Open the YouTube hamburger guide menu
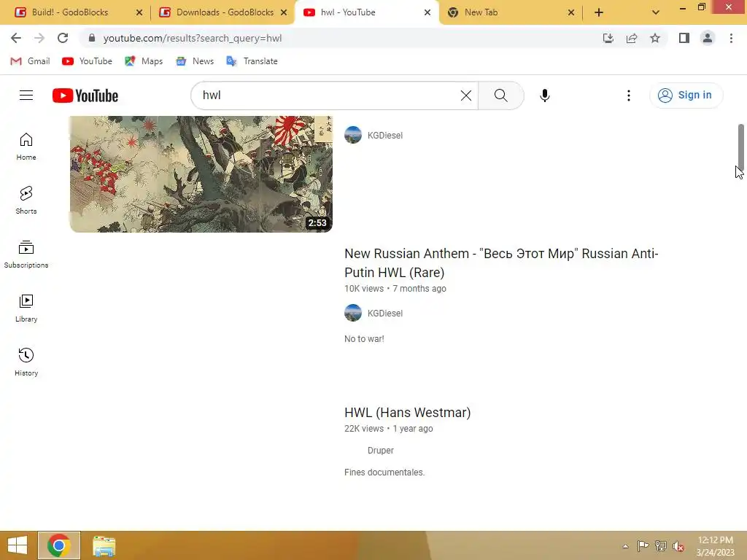The width and height of the screenshot is (747, 560). coord(26,96)
